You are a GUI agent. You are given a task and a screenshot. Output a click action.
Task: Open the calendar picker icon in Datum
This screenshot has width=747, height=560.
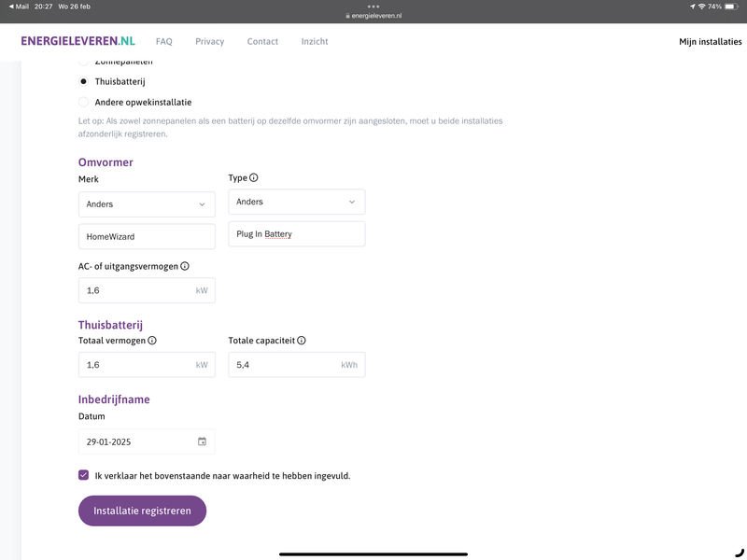point(202,441)
